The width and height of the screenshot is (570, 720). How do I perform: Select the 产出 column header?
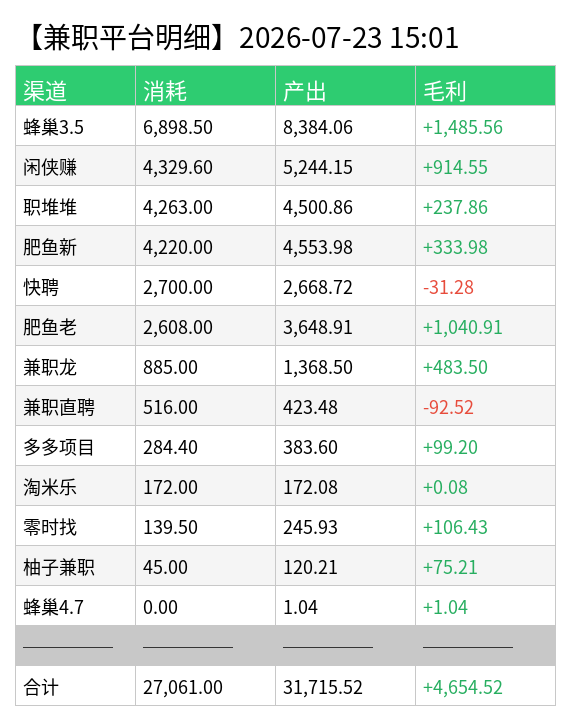pyautogui.click(x=345, y=86)
